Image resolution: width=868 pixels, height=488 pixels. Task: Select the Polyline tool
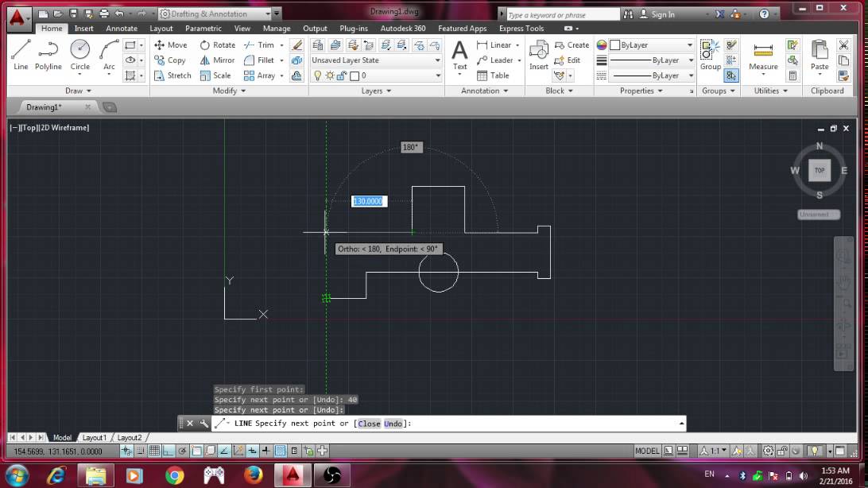[48, 55]
